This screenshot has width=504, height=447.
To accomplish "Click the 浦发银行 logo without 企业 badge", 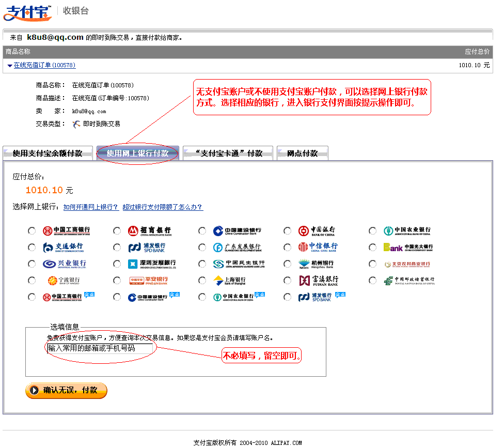I will click(147, 248).
